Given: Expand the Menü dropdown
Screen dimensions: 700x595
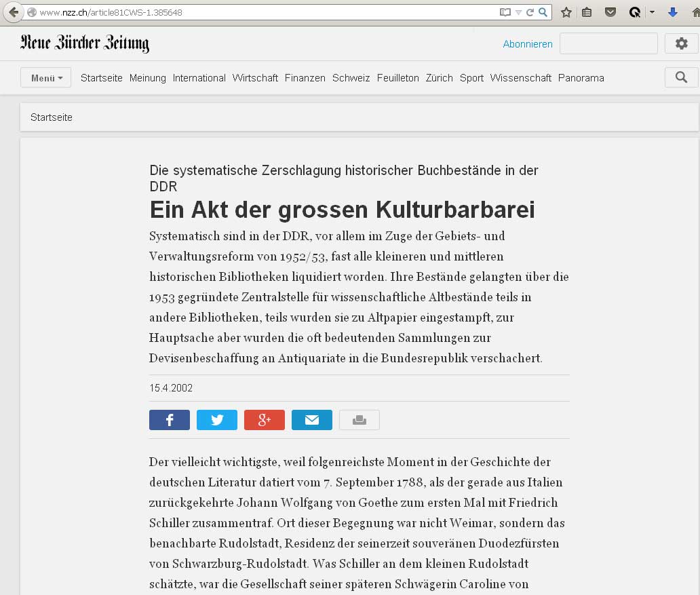Looking at the screenshot, I should tap(46, 78).
